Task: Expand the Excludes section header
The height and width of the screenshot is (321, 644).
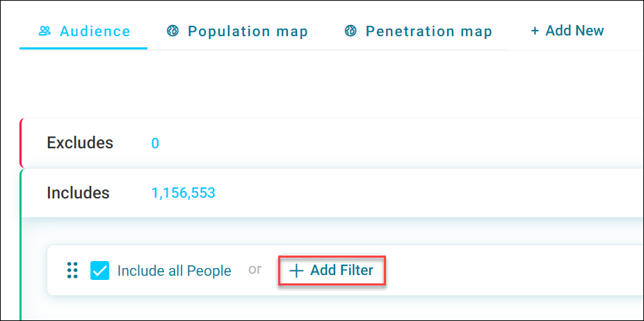Action: click(x=332, y=143)
